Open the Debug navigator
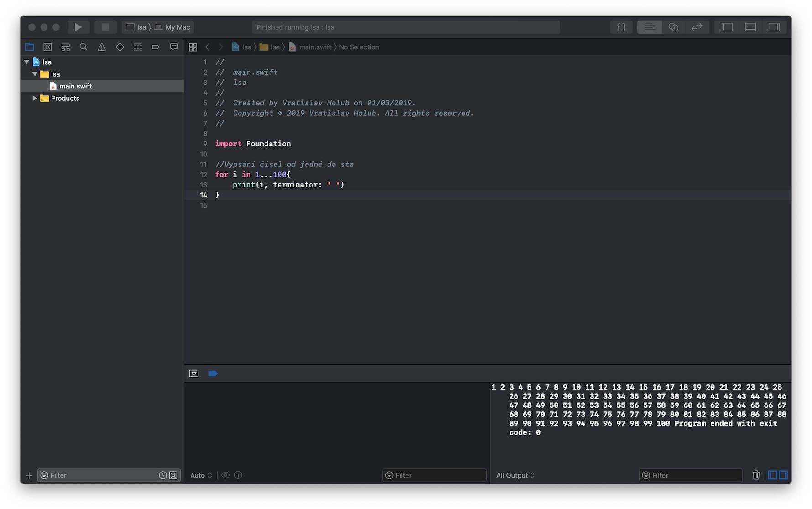Screen dimensions: 812x509 coord(138,47)
